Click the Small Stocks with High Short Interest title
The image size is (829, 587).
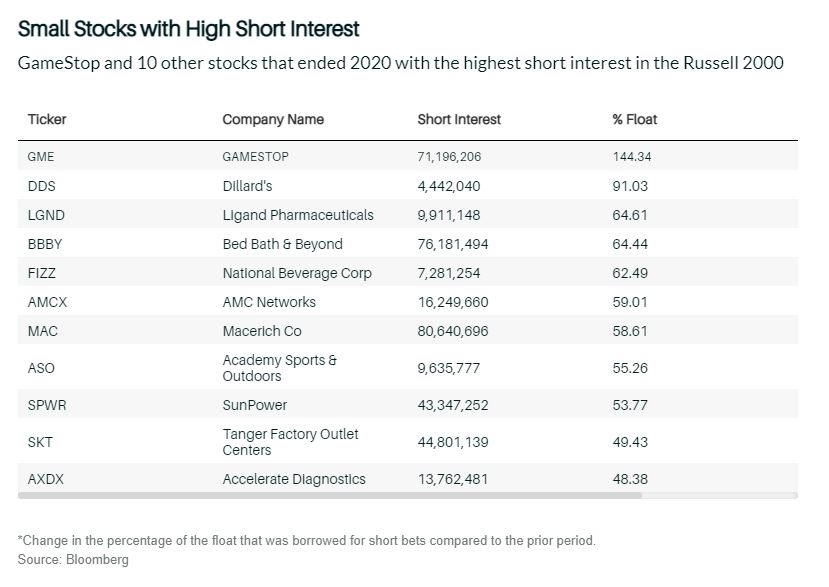point(189,29)
